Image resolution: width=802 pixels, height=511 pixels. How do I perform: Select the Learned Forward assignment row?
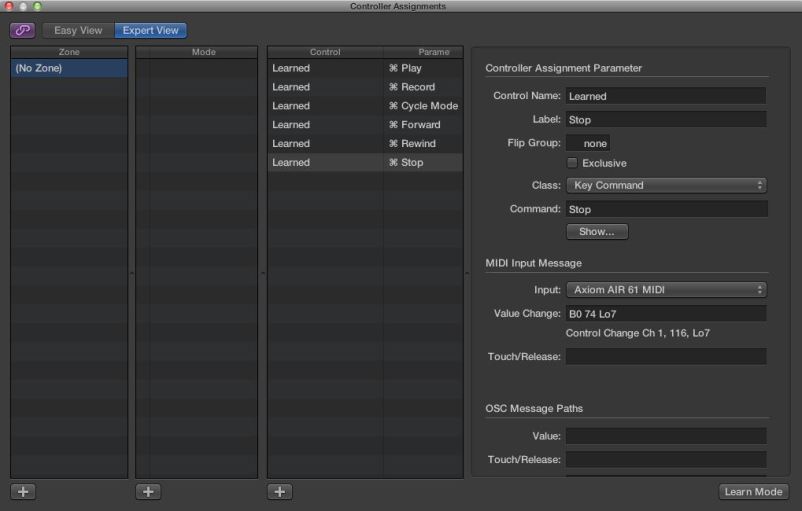point(365,125)
